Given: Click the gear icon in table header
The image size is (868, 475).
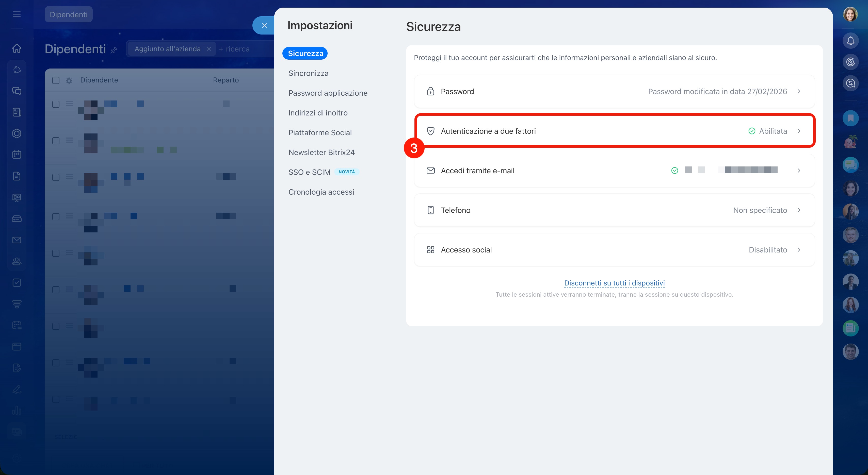Looking at the screenshot, I should click(x=69, y=80).
